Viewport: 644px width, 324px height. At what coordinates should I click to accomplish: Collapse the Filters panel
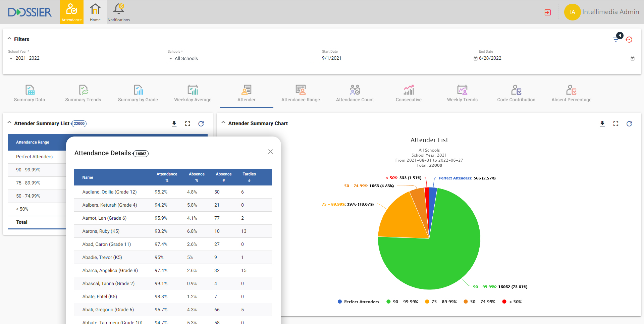9,39
